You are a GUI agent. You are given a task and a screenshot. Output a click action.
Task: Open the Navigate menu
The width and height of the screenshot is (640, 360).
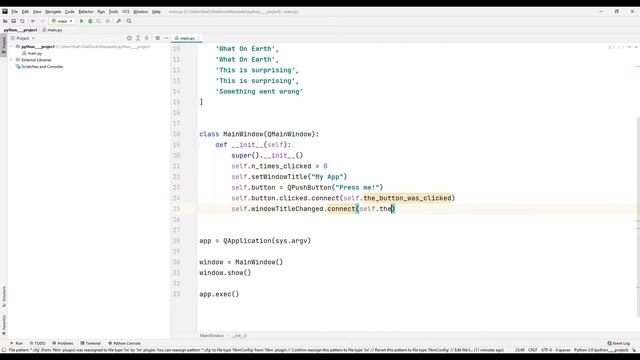(53, 11)
